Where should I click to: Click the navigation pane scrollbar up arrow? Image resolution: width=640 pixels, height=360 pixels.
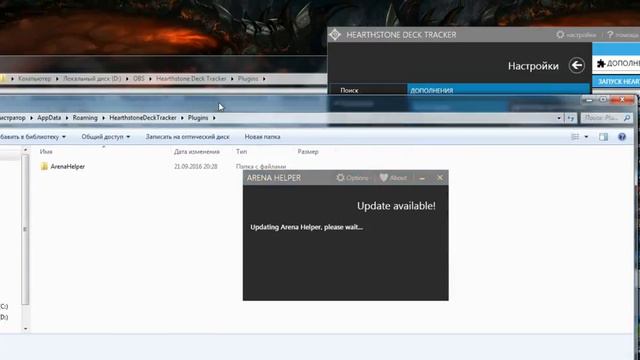pyautogui.click(x=25, y=151)
